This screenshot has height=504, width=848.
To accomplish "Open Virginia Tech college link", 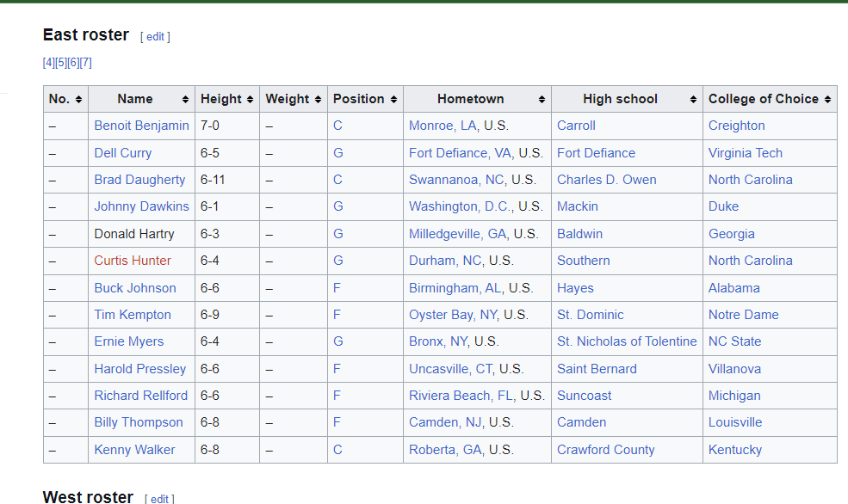I will tap(746, 153).
